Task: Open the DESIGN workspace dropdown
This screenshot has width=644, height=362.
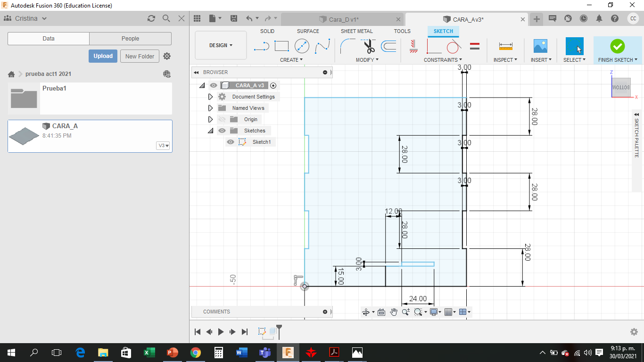Action: 221,45
